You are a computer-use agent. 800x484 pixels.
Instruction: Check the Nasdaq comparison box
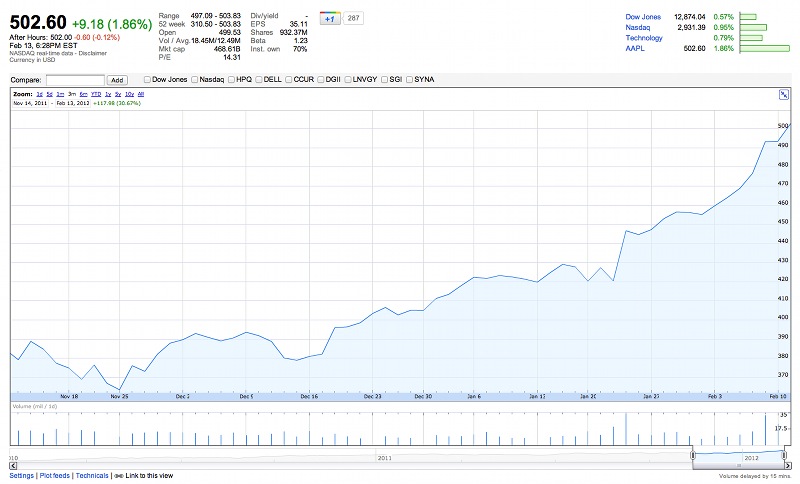click(195, 79)
